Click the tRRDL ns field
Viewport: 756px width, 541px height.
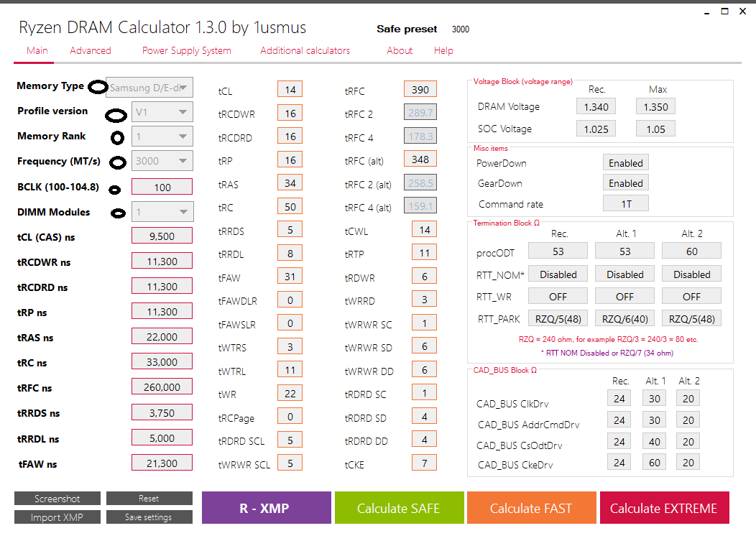pos(162,438)
